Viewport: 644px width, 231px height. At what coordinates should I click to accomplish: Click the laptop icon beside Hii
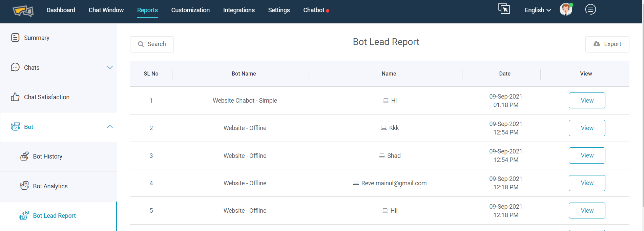(385, 211)
